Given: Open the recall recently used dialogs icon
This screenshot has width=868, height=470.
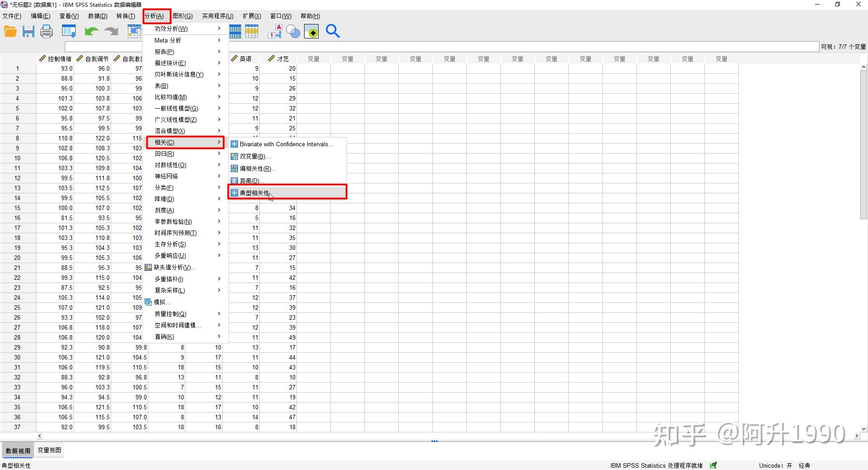Looking at the screenshot, I should click(x=69, y=31).
